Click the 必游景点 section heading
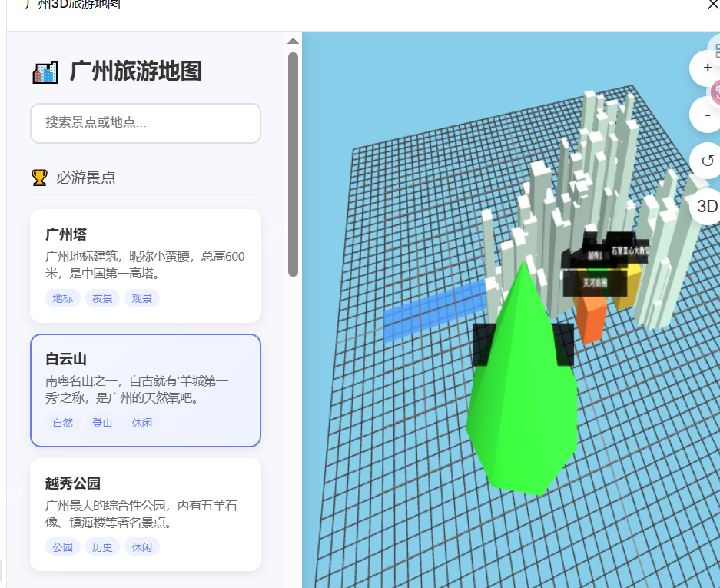The height and width of the screenshot is (588, 720). click(86, 178)
